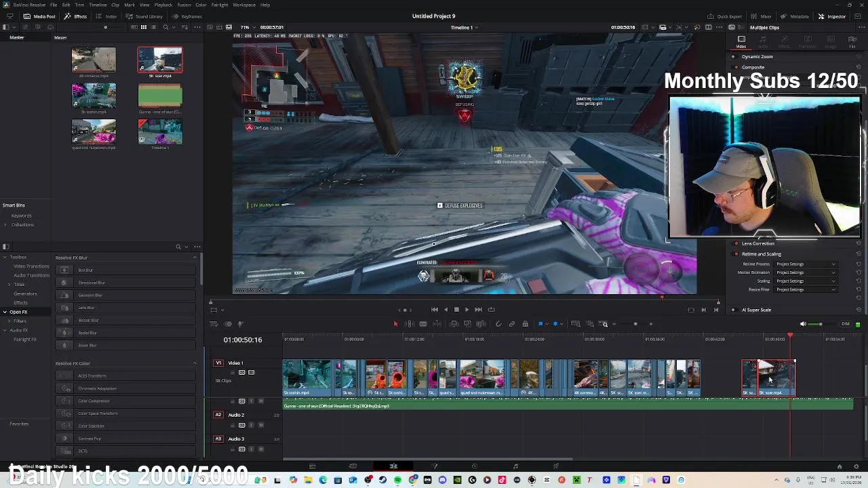
Task: Expand the Filters tree item
Action: [x=9, y=321]
